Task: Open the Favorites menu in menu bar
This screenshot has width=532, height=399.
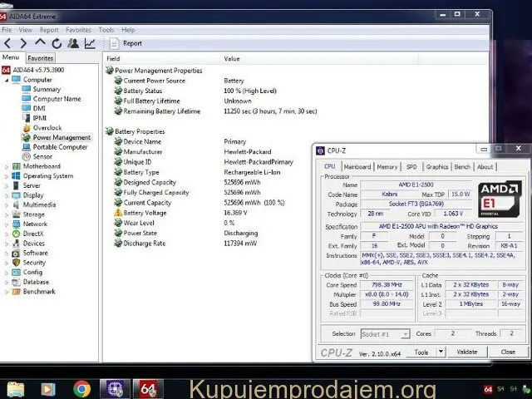Action: click(78, 30)
